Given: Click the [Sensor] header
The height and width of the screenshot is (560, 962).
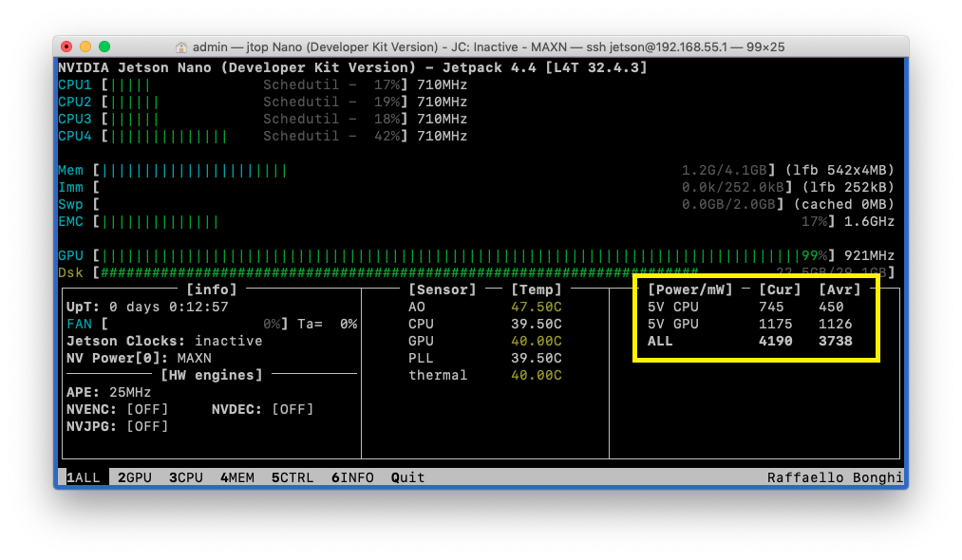Looking at the screenshot, I should (x=443, y=289).
